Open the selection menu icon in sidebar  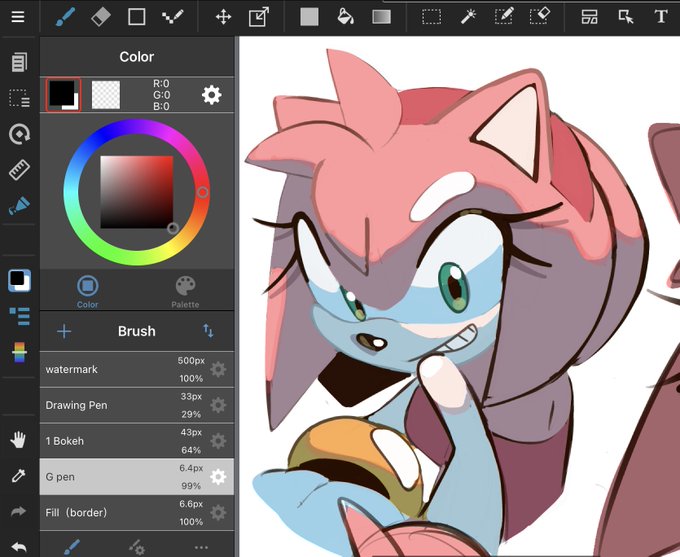(19, 98)
